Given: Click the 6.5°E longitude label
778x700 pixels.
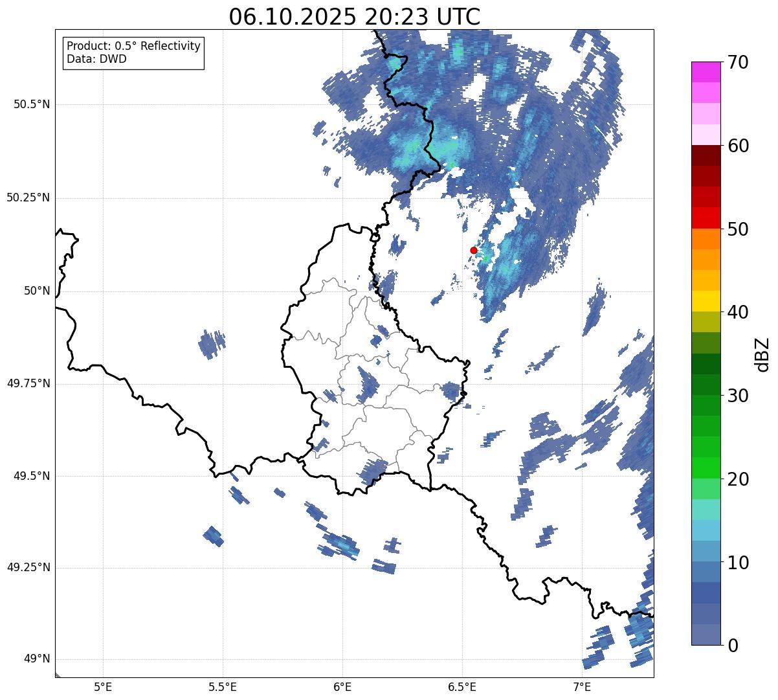Looking at the screenshot, I should (462, 686).
